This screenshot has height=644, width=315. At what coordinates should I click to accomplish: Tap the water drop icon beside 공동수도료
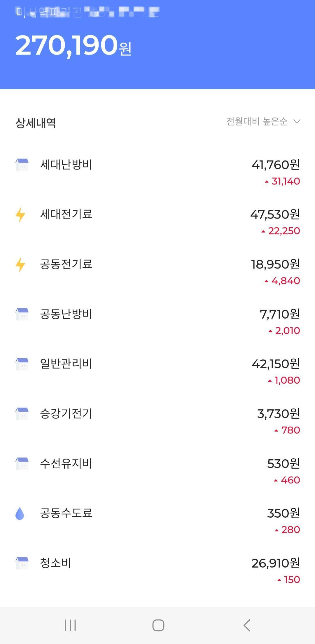pos(20,513)
